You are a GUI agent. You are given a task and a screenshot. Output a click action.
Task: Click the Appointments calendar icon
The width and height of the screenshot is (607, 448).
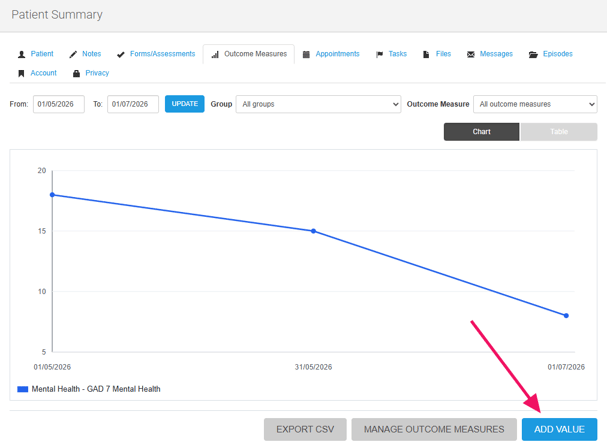[306, 54]
